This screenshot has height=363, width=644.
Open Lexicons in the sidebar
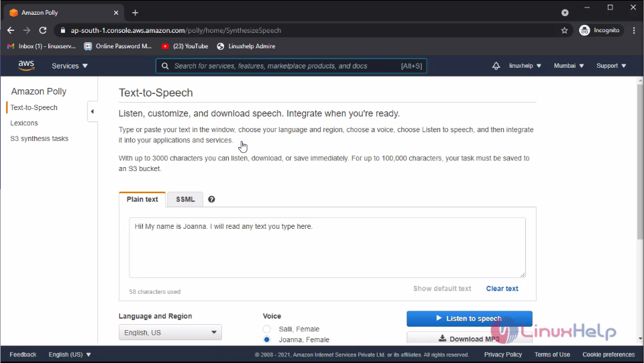click(24, 123)
